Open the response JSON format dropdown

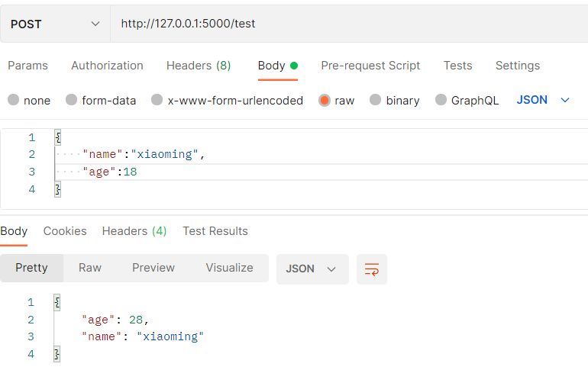coord(312,269)
